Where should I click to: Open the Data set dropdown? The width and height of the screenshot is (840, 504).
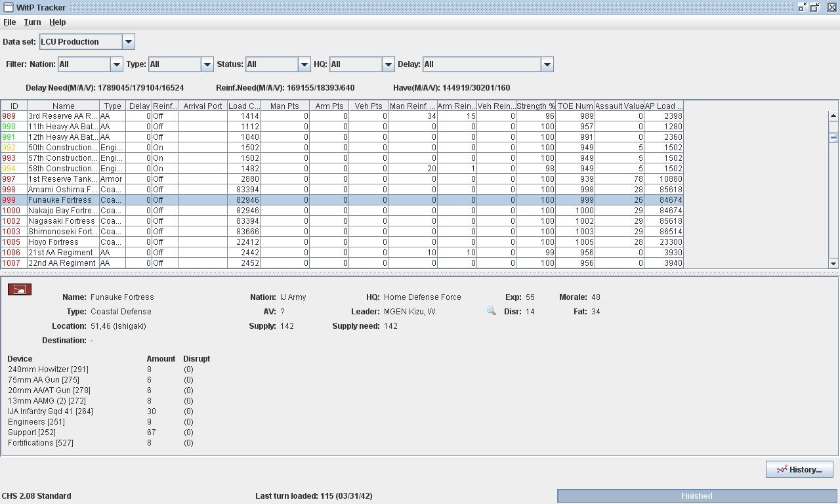coord(129,42)
